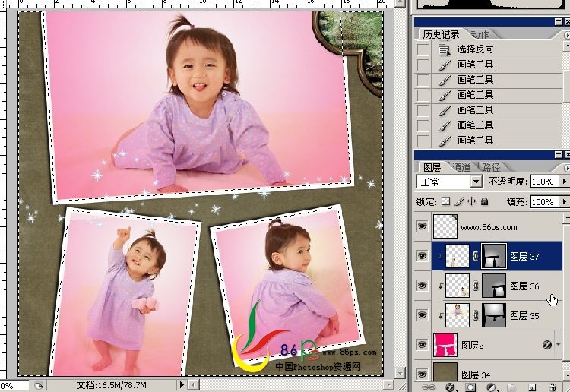Click the 图层2 pink layer thumbnail

(x=445, y=345)
